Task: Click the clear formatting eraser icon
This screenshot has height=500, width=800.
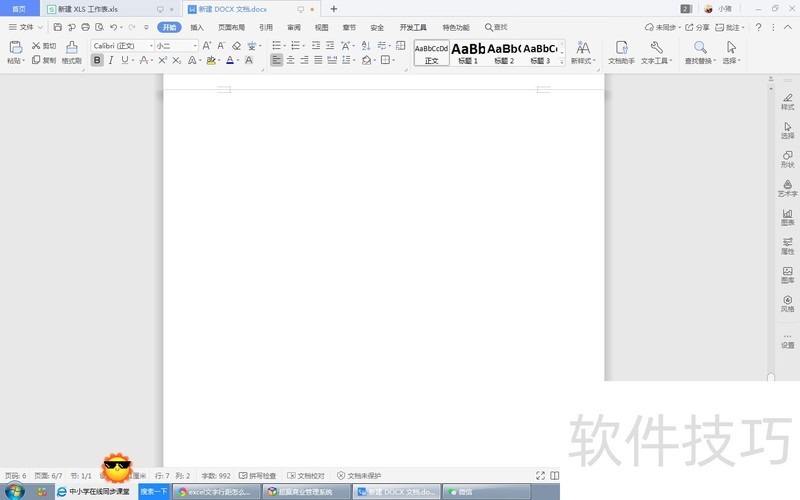Action: (237, 46)
